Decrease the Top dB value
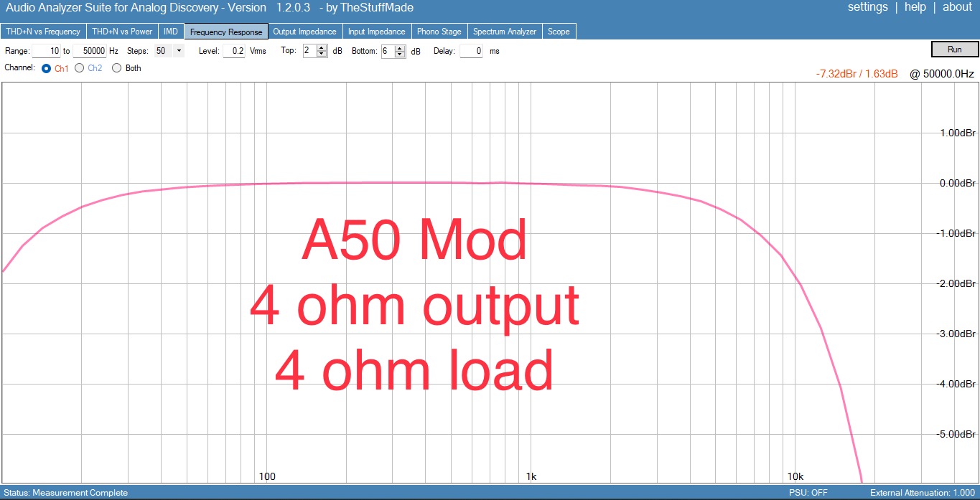The width and height of the screenshot is (980, 500). 322,55
